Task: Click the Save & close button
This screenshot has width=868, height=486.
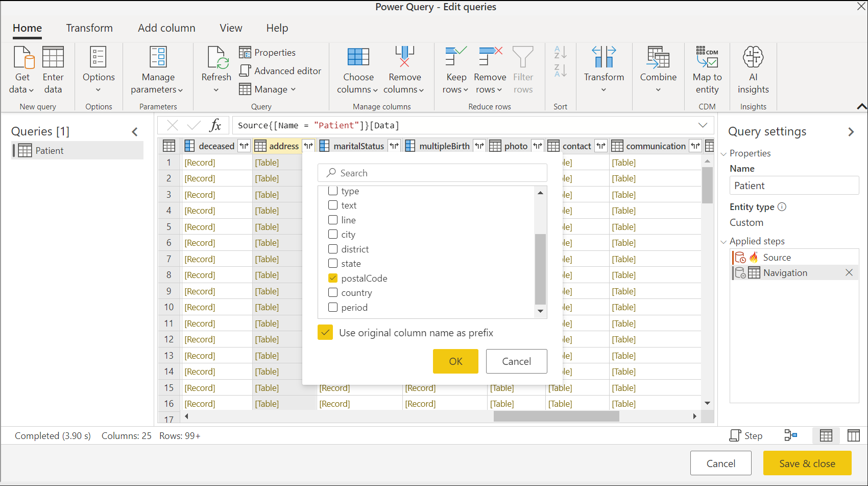Action: click(807, 463)
